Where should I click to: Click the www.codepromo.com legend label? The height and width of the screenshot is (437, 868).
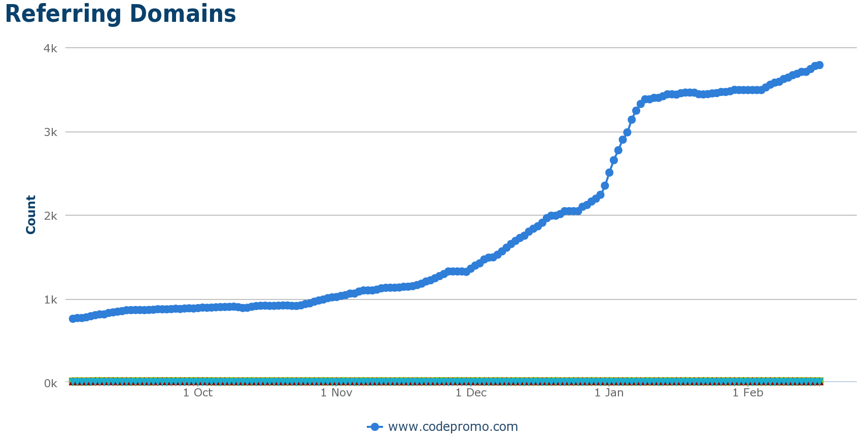(x=453, y=427)
